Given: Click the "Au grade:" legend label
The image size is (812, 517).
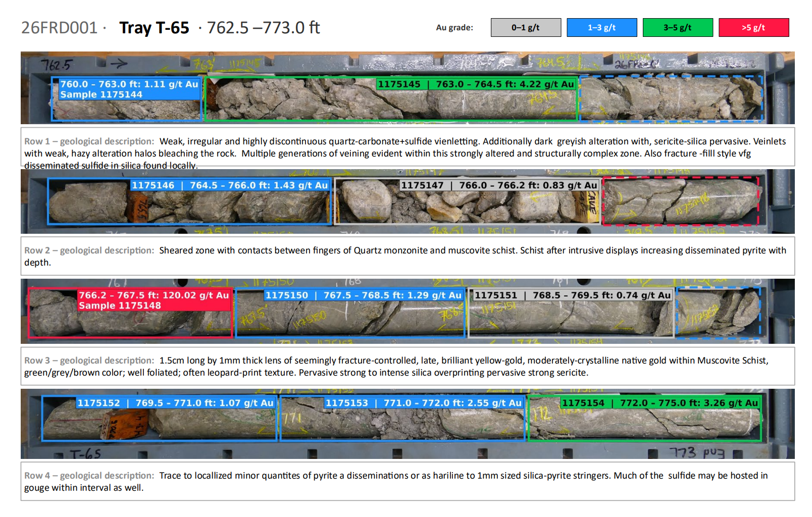Looking at the screenshot, I should click(x=454, y=28).
